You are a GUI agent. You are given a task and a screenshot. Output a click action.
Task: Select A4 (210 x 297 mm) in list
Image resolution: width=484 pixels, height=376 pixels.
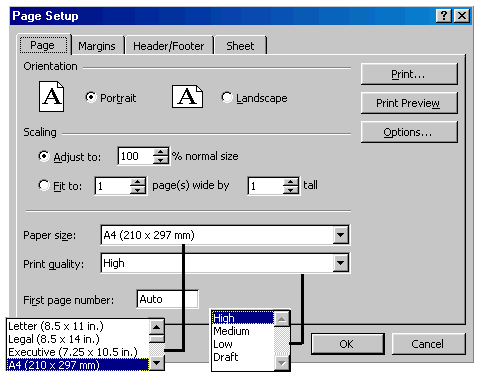[x=78, y=365]
